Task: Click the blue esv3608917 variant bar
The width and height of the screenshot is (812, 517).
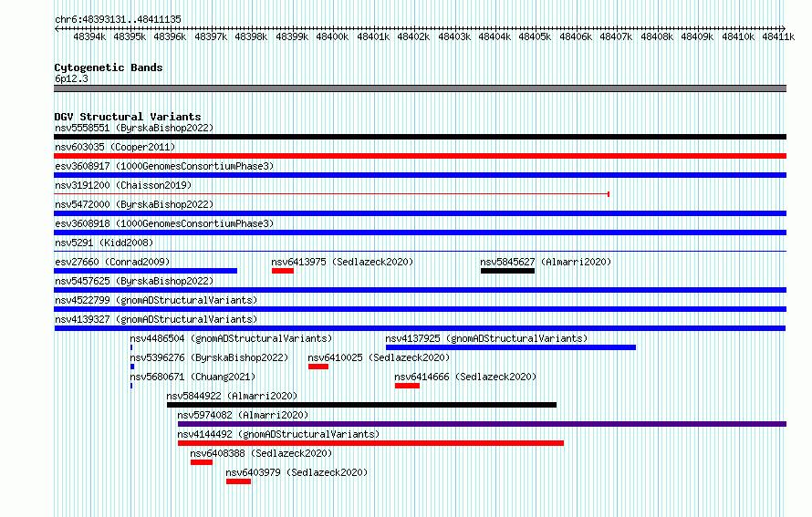Action: click(x=420, y=175)
